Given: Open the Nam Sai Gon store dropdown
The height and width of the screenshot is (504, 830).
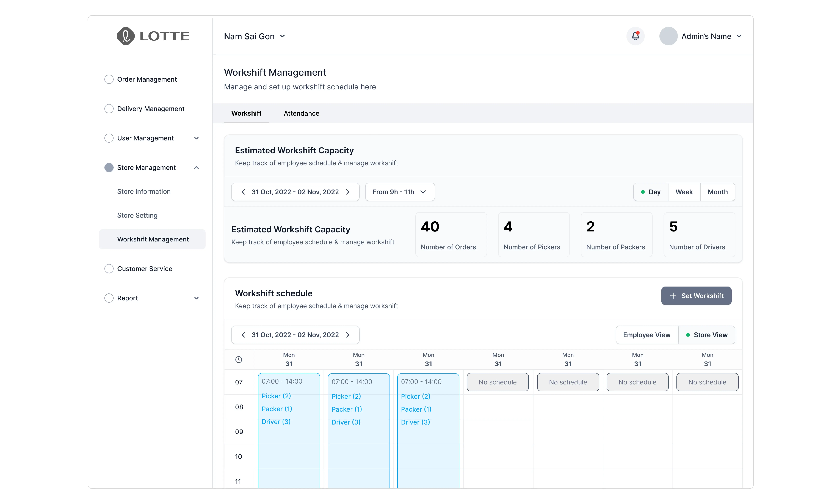Looking at the screenshot, I should pos(255,36).
